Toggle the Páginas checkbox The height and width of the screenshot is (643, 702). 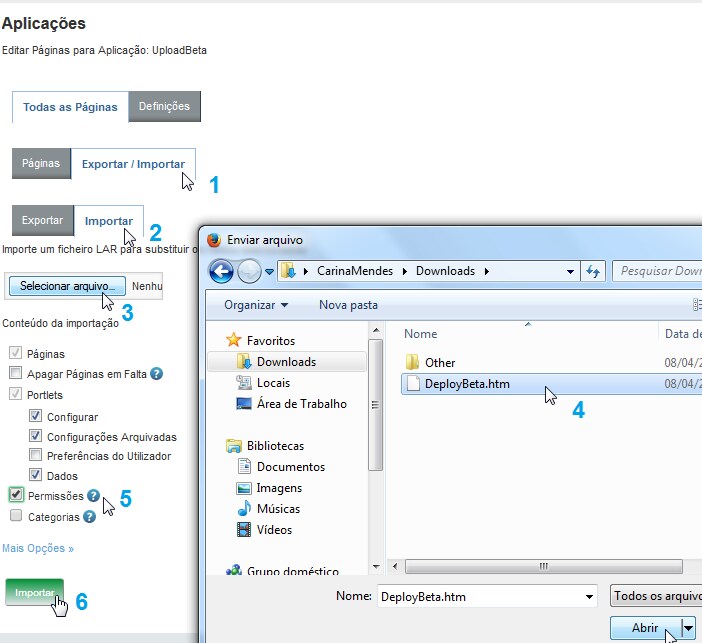coord(15,353)
